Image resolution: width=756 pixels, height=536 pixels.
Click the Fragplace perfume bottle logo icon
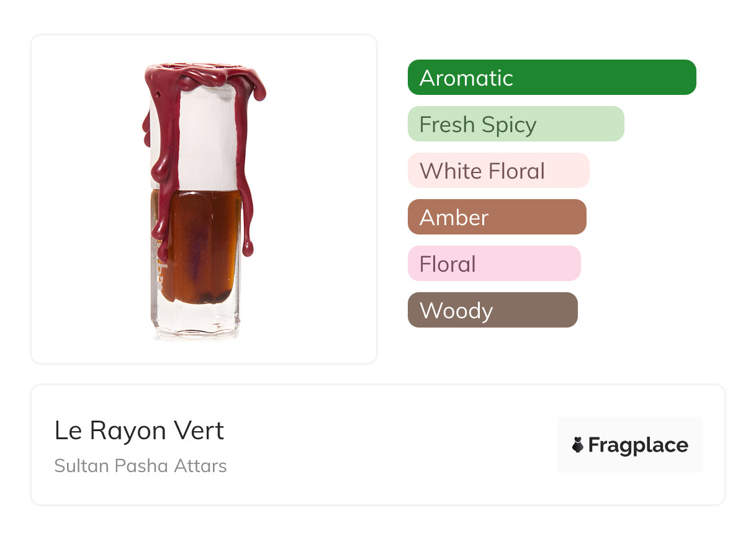pyautogui.click(x=578, y=445)
